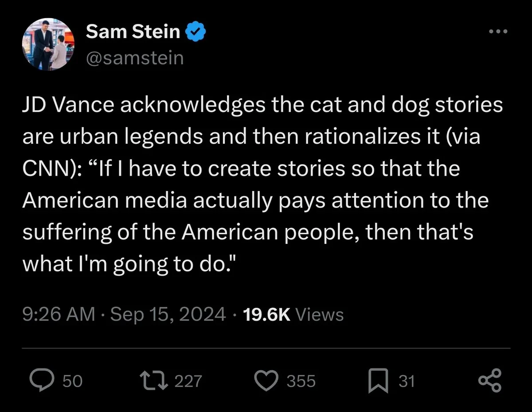Click the like count 355
The width and height of the screenshot is (532, 412).
(301, 381)
